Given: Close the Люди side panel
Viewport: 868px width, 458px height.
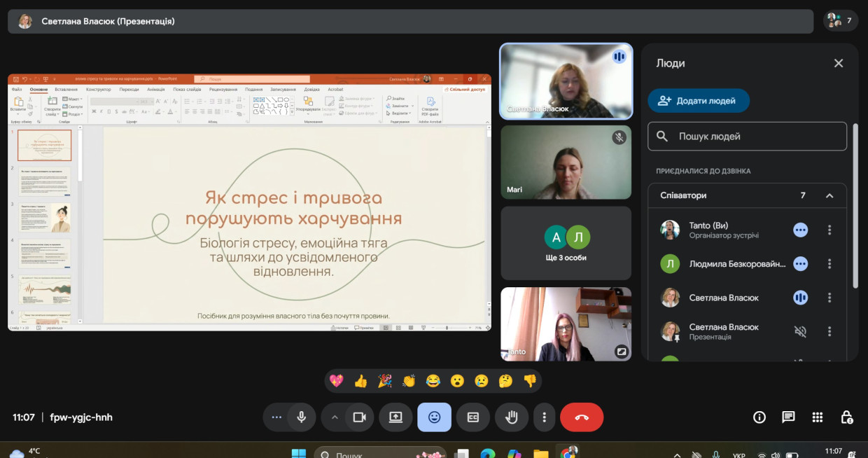Looking at the screenshot, I should (x=839, y=63).
